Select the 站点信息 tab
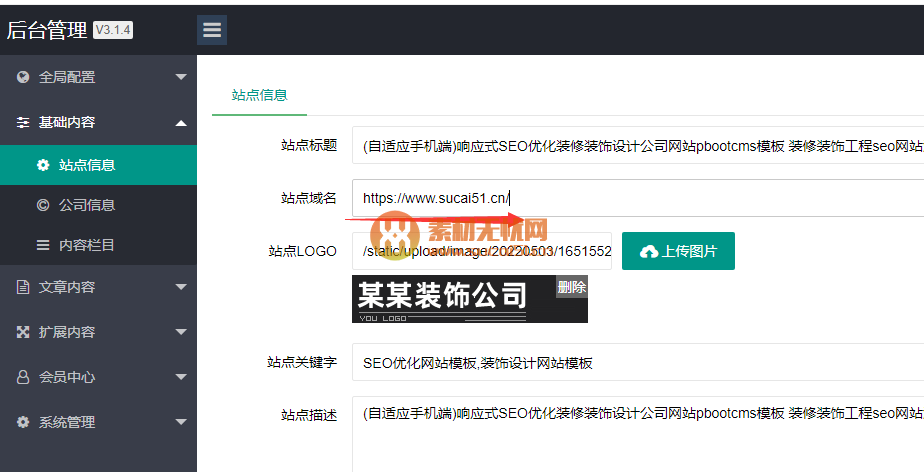The image size is (924, 472). [259, 95]
